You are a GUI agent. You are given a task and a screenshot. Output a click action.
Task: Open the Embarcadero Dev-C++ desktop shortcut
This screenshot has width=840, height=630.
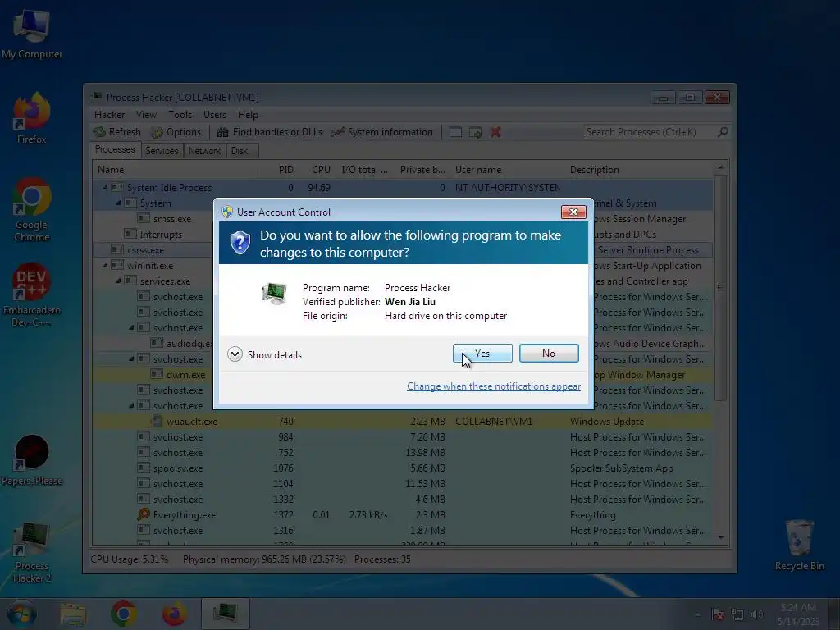[32, 295]
